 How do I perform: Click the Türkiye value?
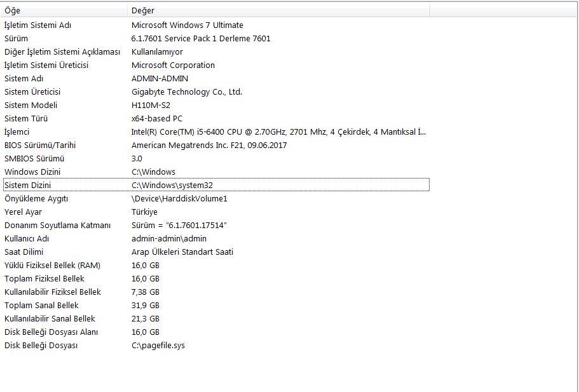tap(144, 212)
